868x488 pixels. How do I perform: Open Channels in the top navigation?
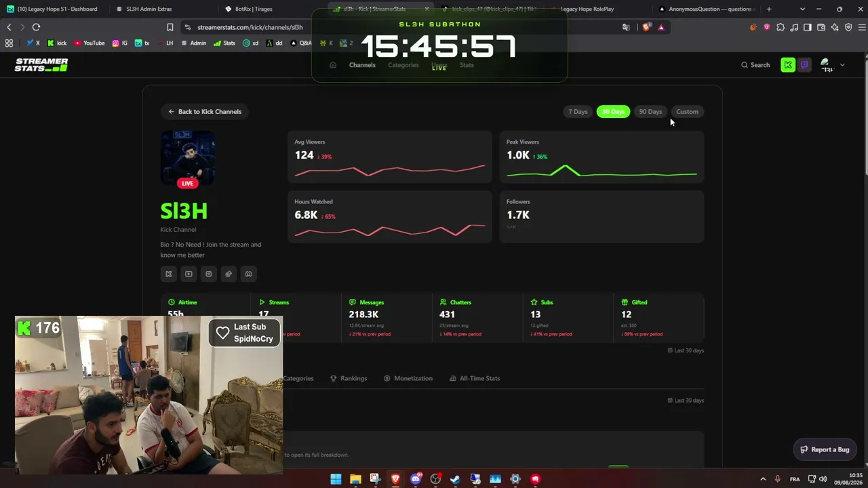(x=362, y=65)
